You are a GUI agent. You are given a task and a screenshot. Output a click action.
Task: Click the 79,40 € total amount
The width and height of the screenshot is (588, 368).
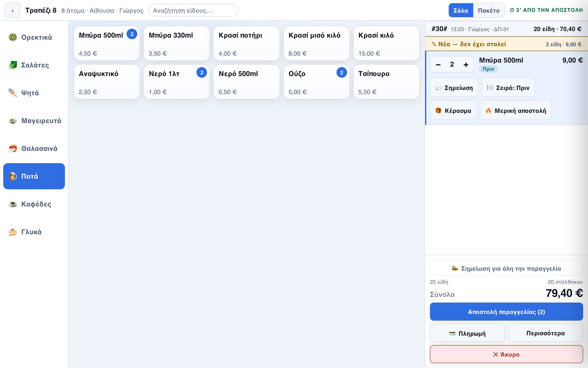(x=564, y=293)
